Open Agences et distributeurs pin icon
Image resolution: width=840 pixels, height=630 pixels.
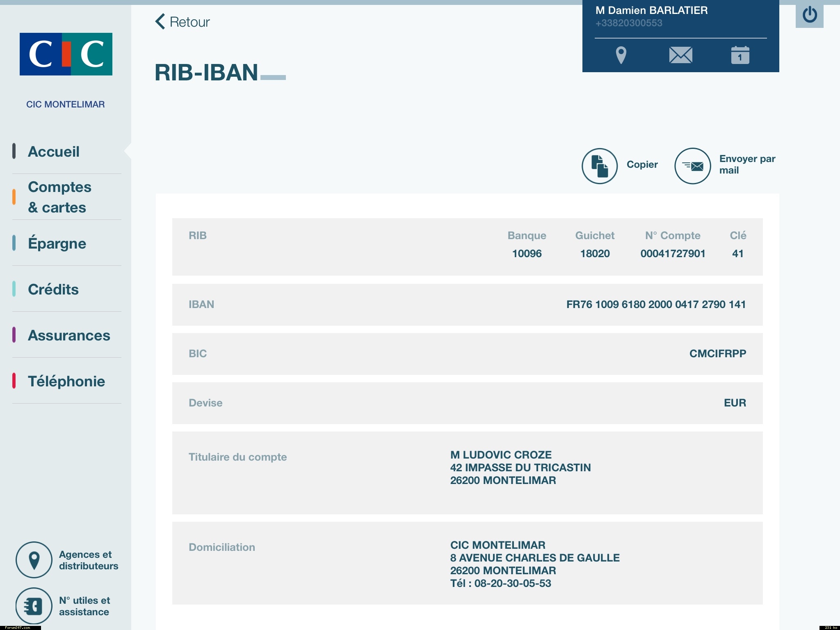coord(34,560)
